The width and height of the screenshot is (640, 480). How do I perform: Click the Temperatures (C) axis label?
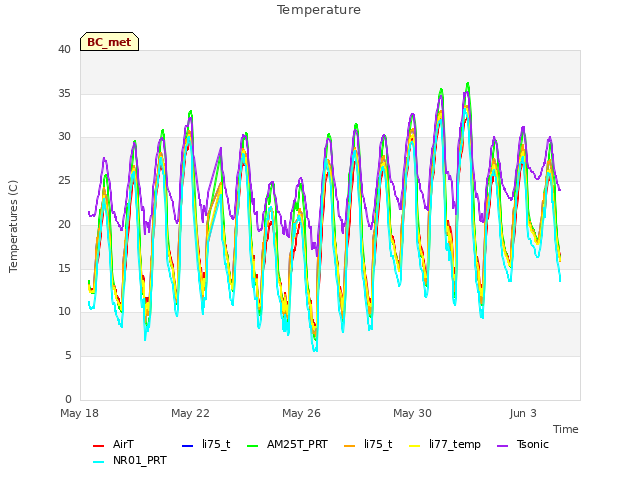(13, 226)
